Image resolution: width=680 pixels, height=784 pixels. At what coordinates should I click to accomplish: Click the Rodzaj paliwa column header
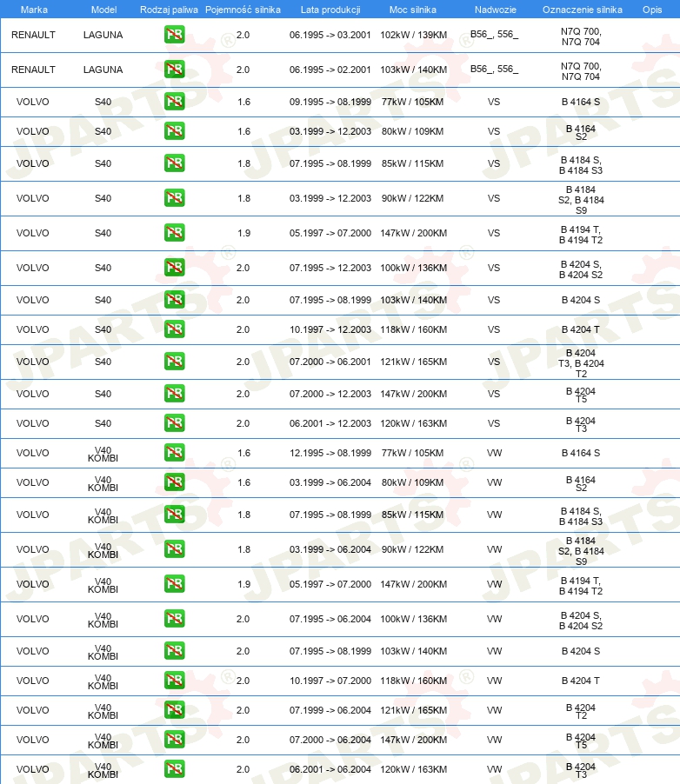(x=169, y=10)
